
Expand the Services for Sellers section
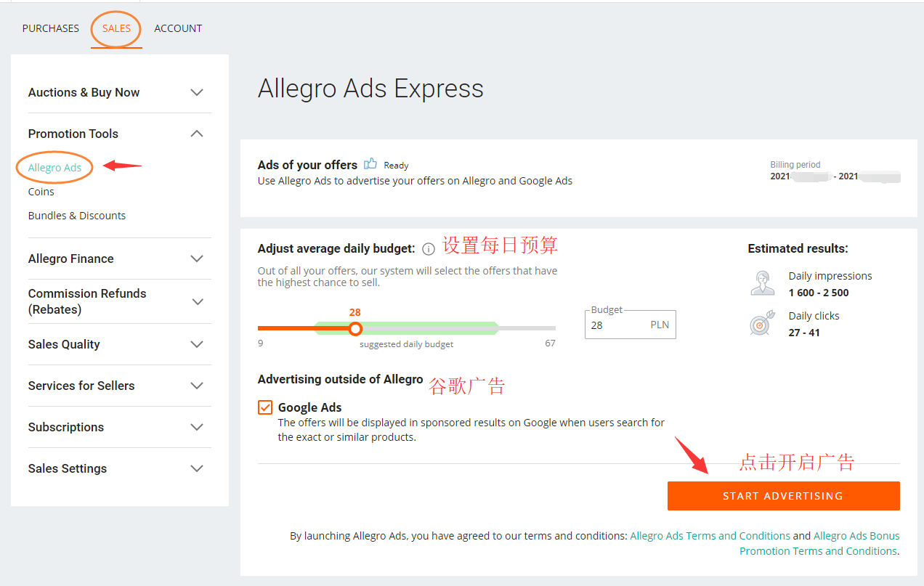coord(196,386)
